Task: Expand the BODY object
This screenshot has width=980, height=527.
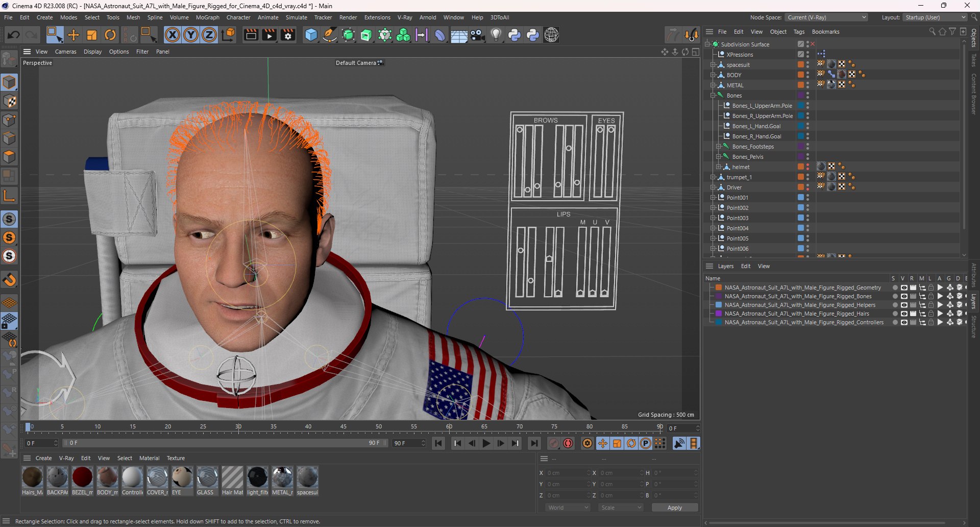Action: coord(713,75)
